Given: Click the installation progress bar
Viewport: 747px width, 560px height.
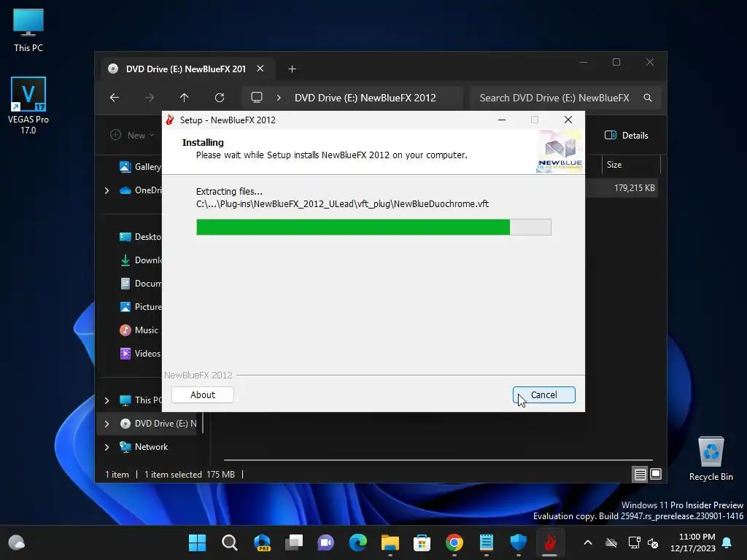Looking at the screenshot, I should (373, 227).
